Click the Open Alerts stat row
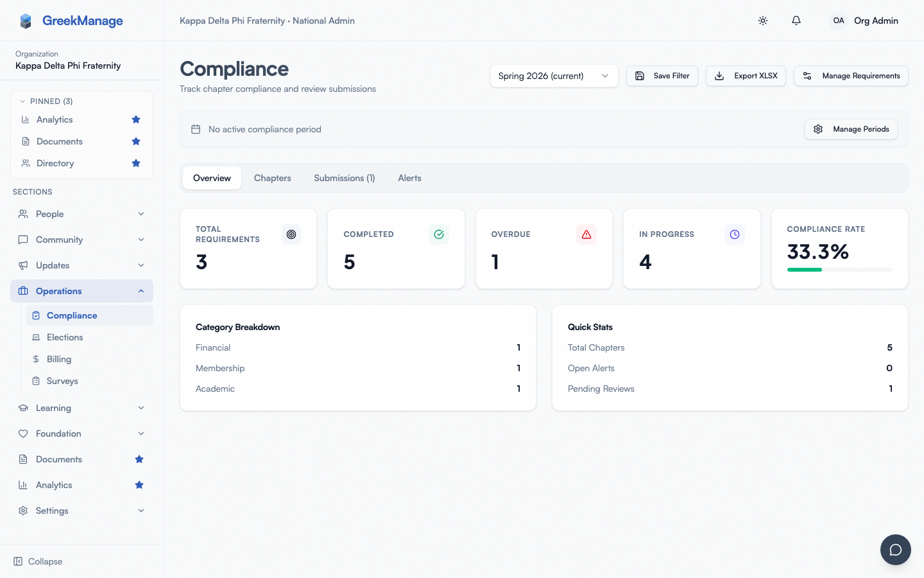924x578 pixels. [x=730, y=368]
